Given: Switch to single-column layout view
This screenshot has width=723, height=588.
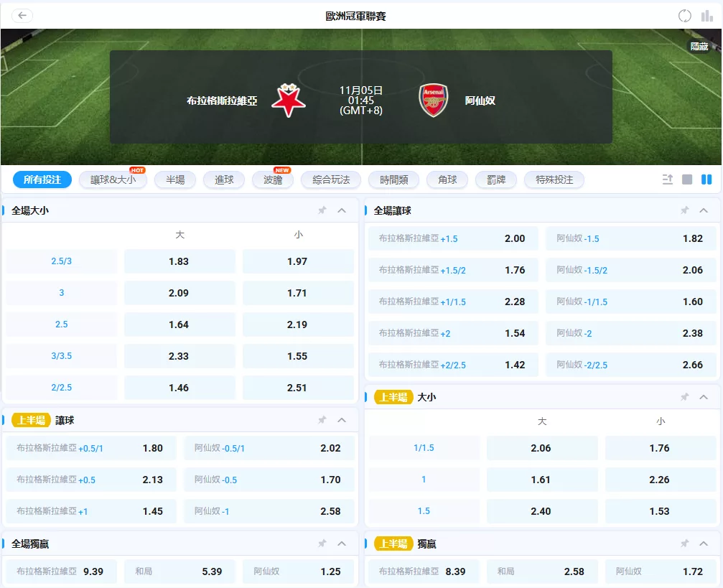Looking at the screenshot, I should pos(687,179).
